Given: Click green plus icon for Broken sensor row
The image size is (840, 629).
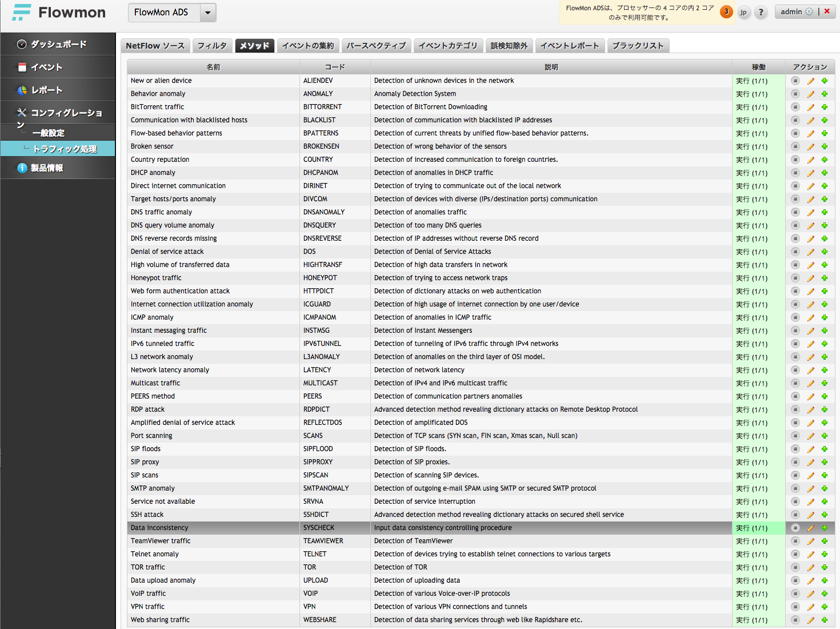Looking at the screenshot, I should 825,146.
